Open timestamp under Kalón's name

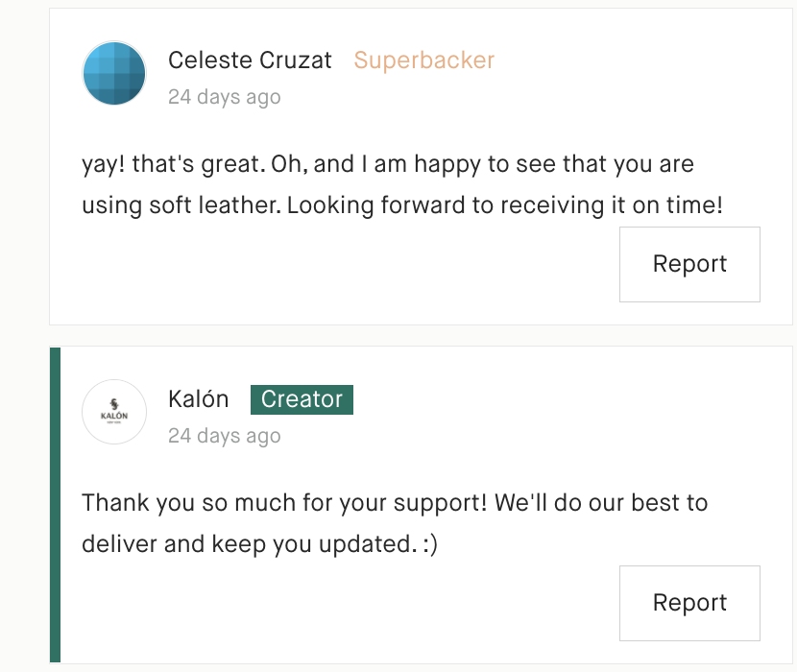[224, 436]
